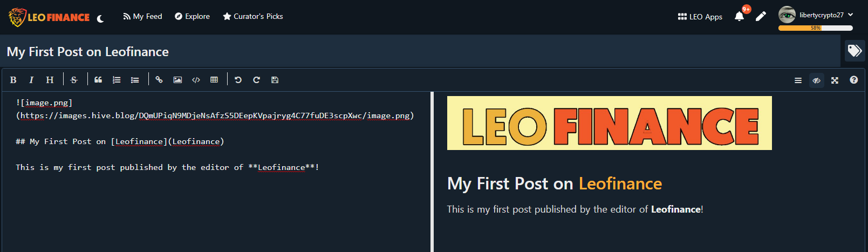The width and height of the screenshot is (868, 252).
Task: Undo the last edit
Action: pyautogui.click(x=238, y=80)
